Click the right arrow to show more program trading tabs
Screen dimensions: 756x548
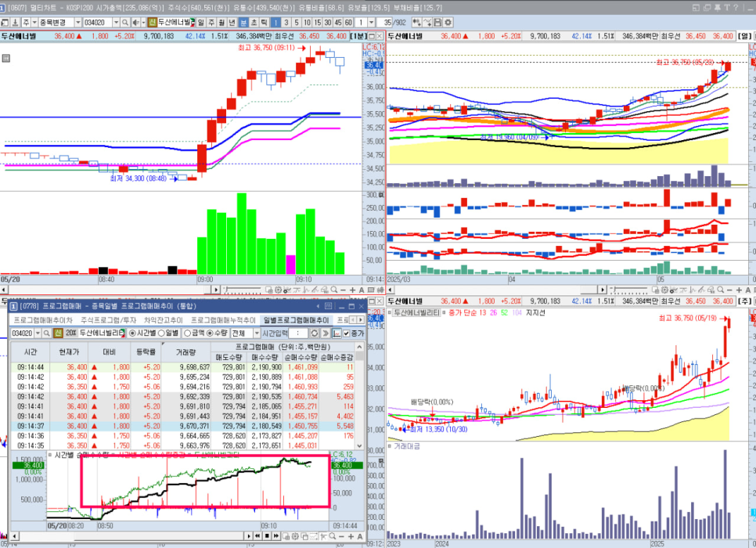pyautogui.click(x=361, y=320)
